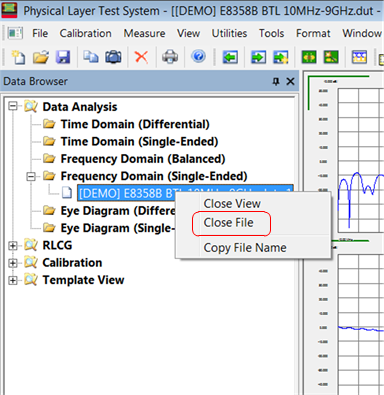The height and width of the screenshot is (395, 384).
Task: Expand the Calibration tree node
Action: click(13, 263)
